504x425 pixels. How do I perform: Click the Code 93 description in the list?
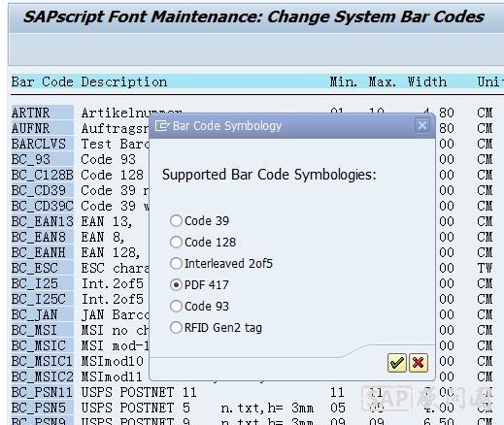pos(108,159)
